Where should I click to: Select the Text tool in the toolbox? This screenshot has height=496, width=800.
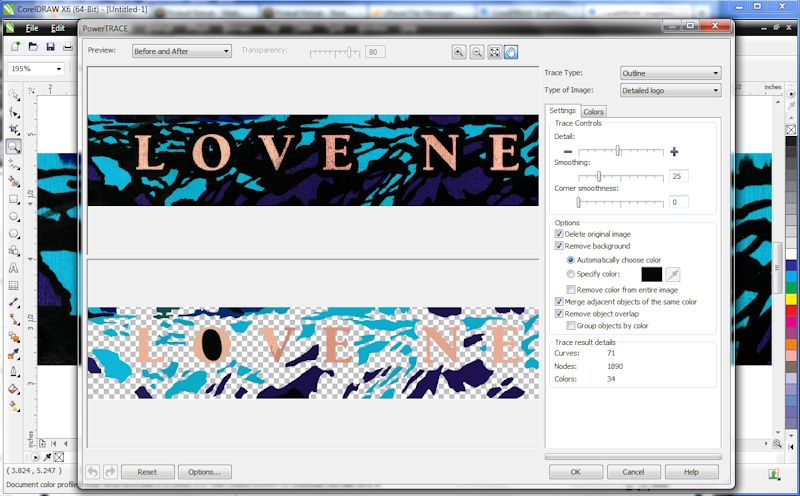point(14,268)
